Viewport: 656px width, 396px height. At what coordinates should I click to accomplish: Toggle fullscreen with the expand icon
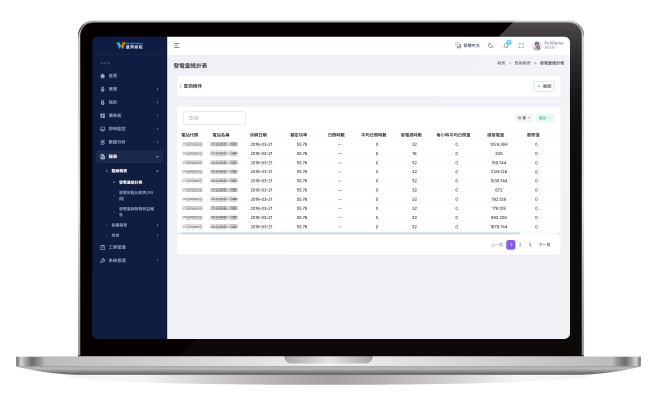point(521,46)
